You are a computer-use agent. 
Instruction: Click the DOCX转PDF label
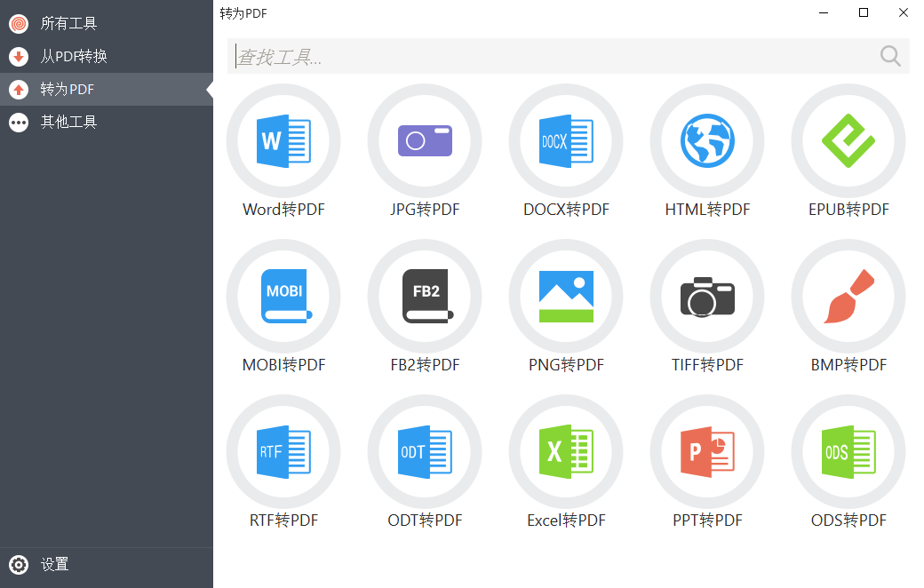pyautogui.click(x=566, y=210)
